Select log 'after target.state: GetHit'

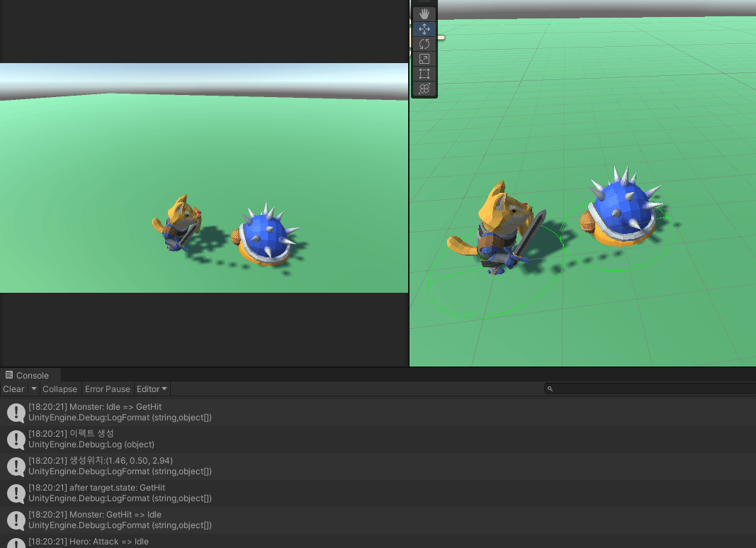[x=378, y=493]
